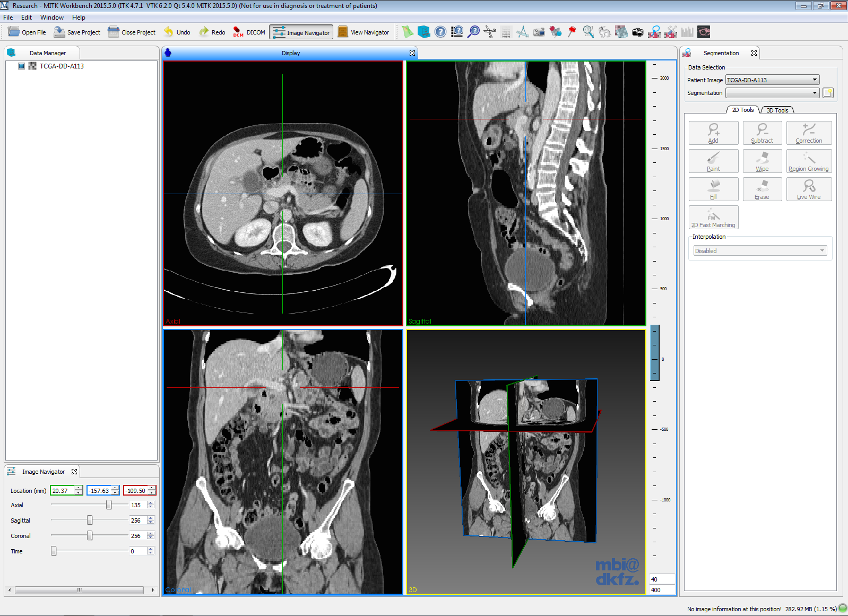Click the single red pushpin icon
Screen dimensions: 848x616
coord(572,32)
